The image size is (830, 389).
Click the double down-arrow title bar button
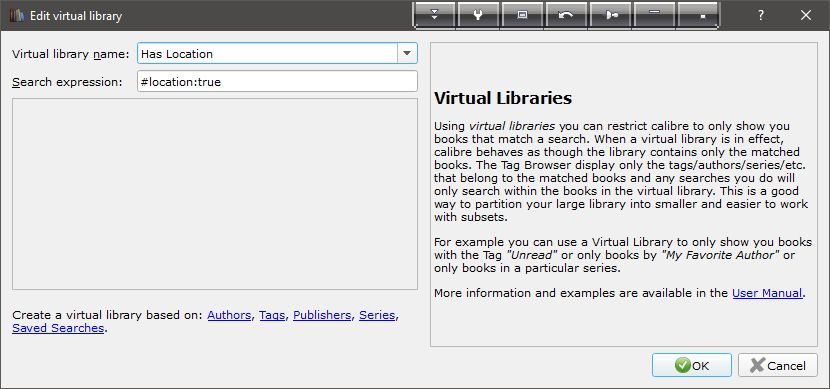point(435,15)
